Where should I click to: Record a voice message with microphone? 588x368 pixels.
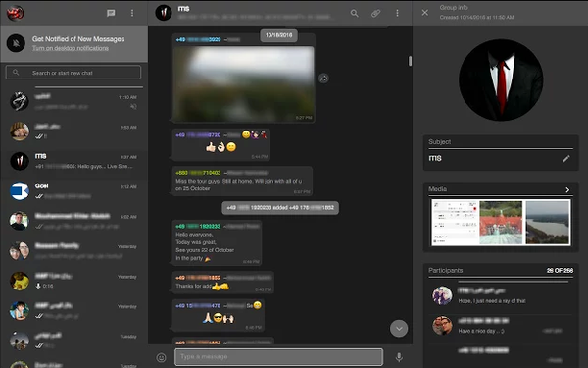(399, 357)
